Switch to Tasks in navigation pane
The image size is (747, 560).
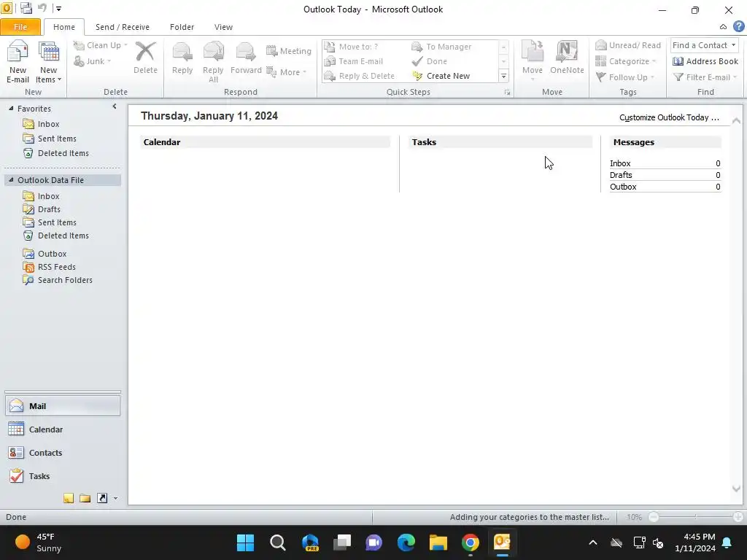(x=63, y=476)
